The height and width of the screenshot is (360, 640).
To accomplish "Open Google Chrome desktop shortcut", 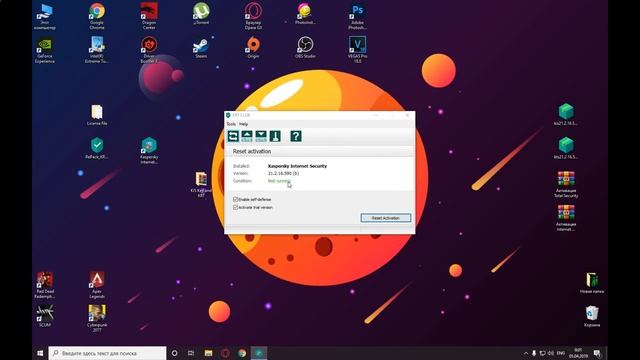I will [97, 16].
